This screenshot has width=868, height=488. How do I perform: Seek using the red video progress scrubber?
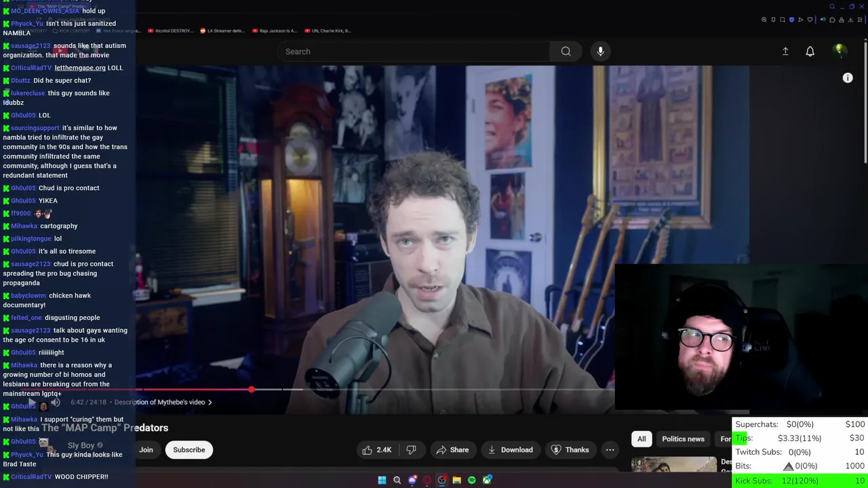pyautogui.click(x=252, y=390)
